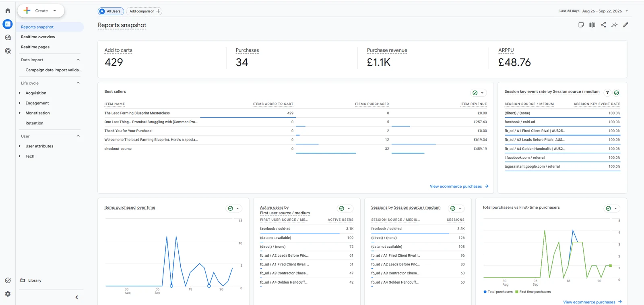644x305 pixels.
Task: Open the Advertising icon in left rail
Action: pyautogui.click(x=8, y=51)
